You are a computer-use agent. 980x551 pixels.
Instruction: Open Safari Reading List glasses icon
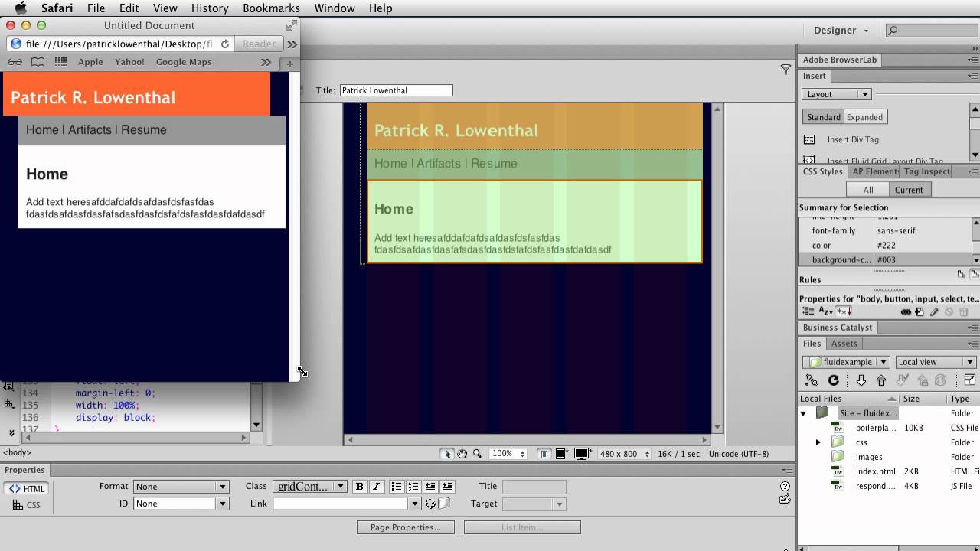coord(15,62)
